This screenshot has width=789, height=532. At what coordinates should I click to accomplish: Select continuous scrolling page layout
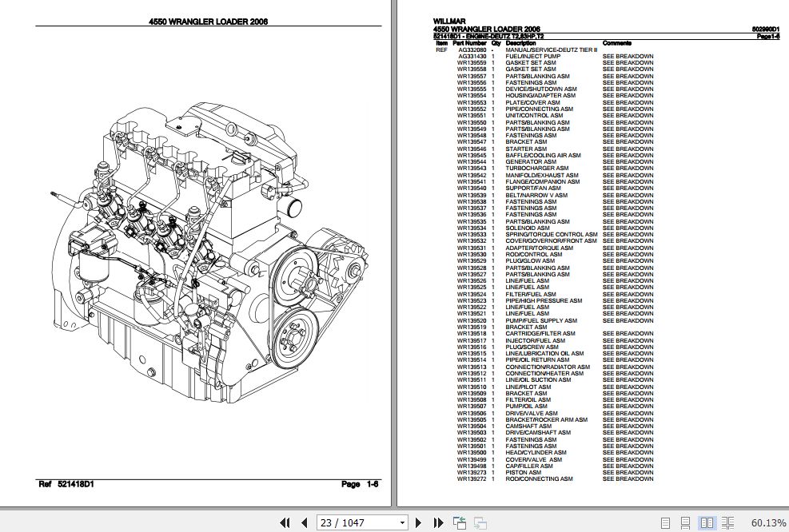[685, 522]
